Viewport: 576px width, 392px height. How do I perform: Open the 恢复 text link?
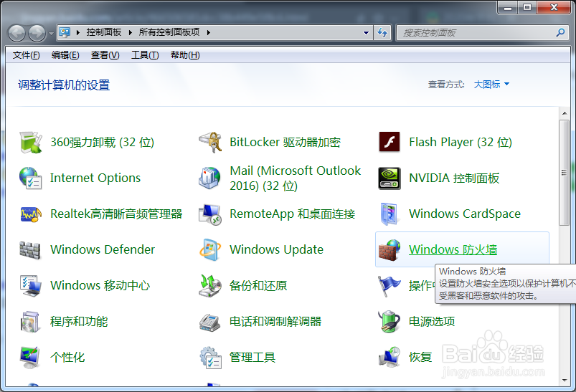[x=420, y=357]
